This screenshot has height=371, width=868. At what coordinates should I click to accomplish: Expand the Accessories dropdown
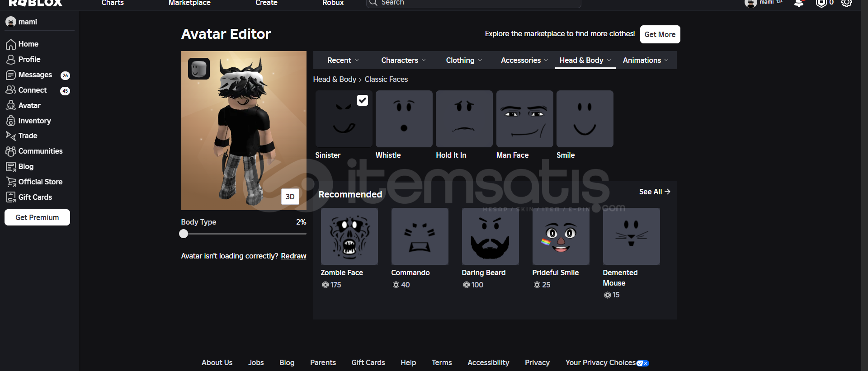click(x=524, y=60)
